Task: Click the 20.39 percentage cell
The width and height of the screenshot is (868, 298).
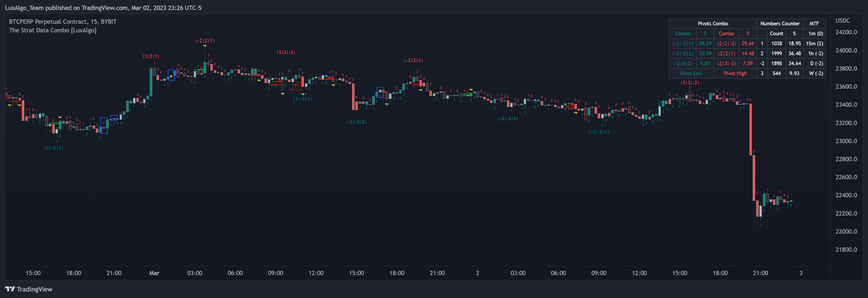Action: coord(705,54)
